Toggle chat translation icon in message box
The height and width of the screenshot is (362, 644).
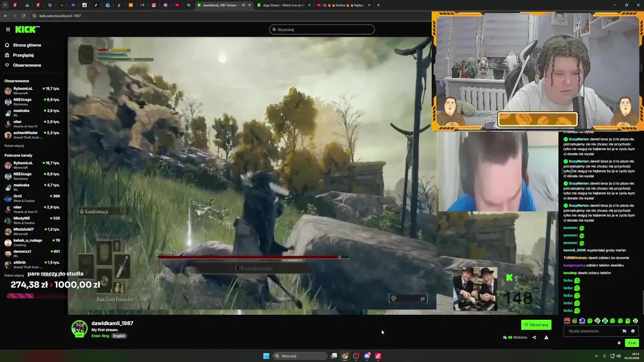(624, 331)
